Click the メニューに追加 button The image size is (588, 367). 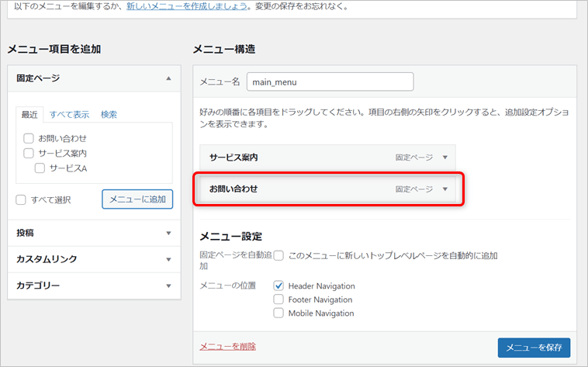tap(137, 199)
